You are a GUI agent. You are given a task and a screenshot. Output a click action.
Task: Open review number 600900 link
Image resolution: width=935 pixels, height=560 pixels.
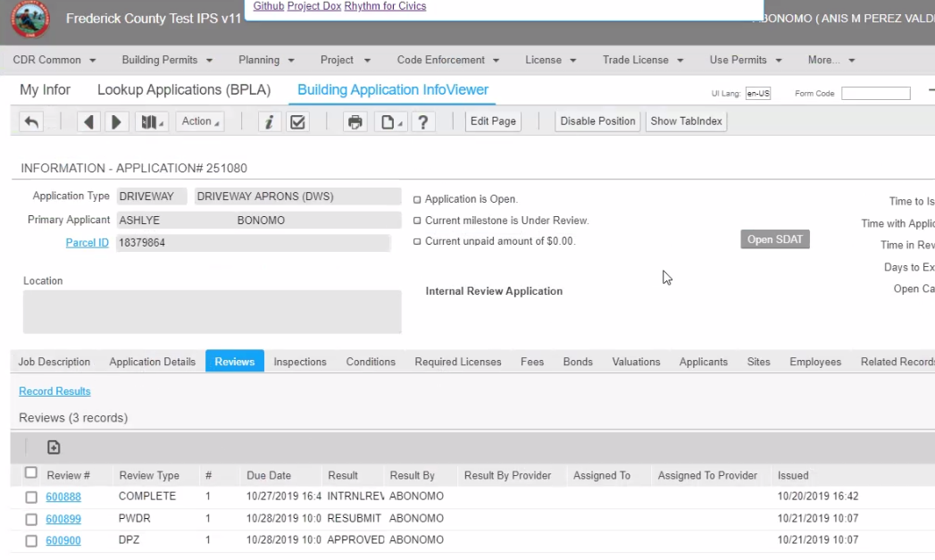[x=63, y=540]
